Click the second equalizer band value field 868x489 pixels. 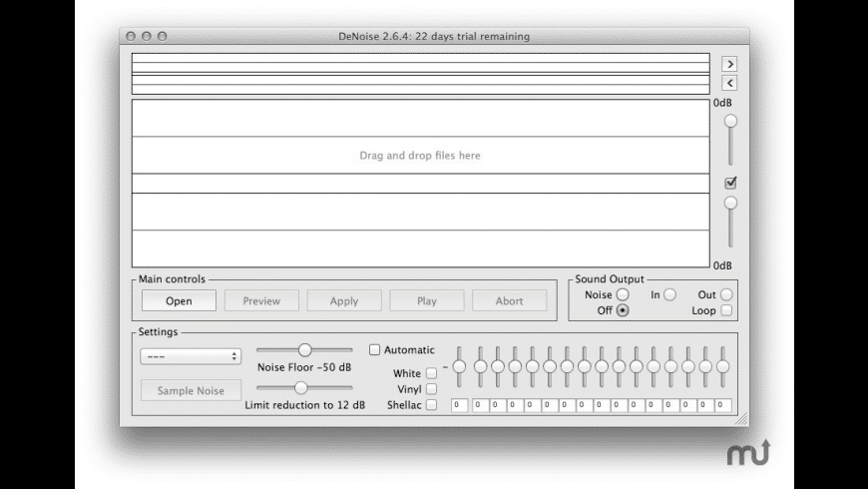pos(481,405)
